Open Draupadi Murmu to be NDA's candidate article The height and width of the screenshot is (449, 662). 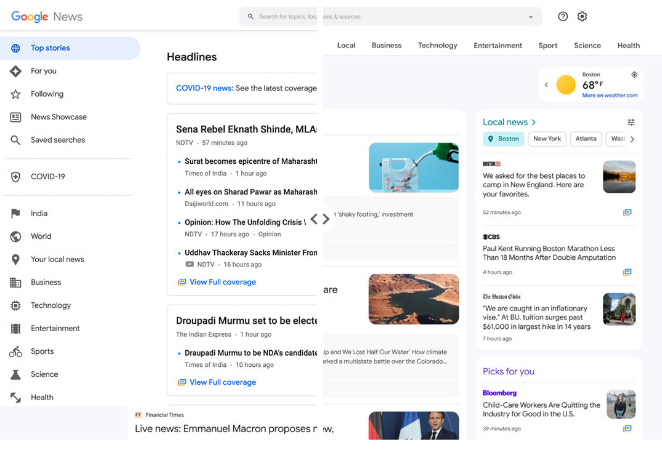coord(250,353)
